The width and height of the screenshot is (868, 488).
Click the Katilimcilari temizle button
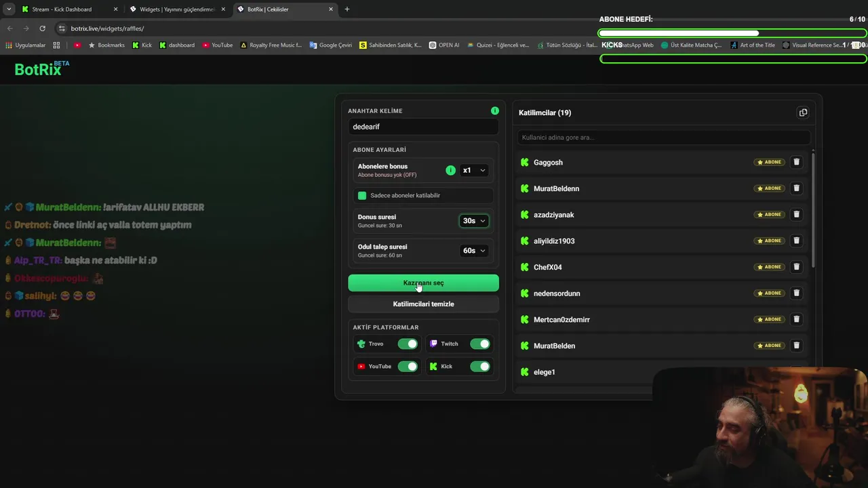(423, 304)
